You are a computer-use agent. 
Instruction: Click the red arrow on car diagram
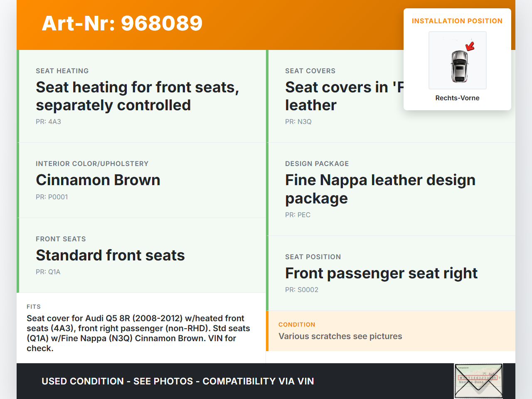coord(470,46)
